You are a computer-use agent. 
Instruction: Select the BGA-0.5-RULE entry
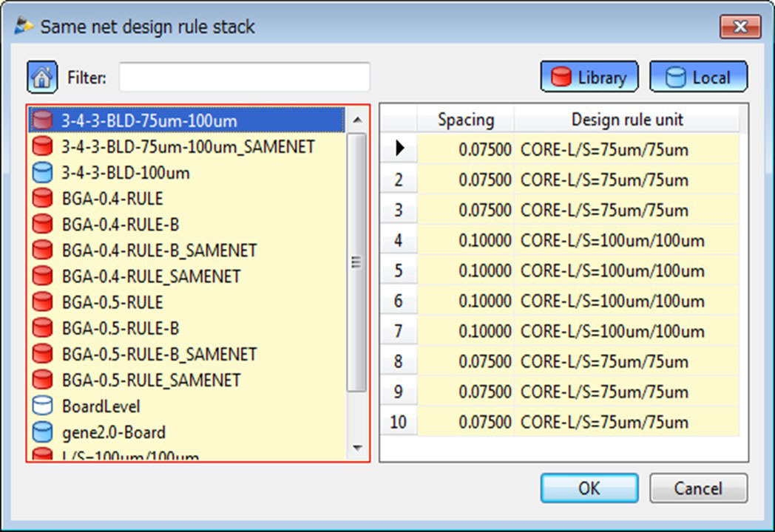click(x=187, y=301)
